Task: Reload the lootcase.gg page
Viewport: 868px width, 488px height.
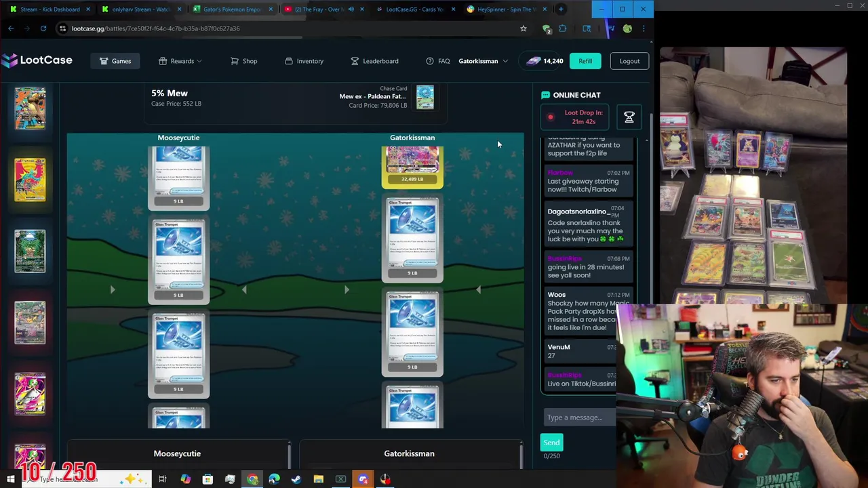Action: click(x=43, y=28)
